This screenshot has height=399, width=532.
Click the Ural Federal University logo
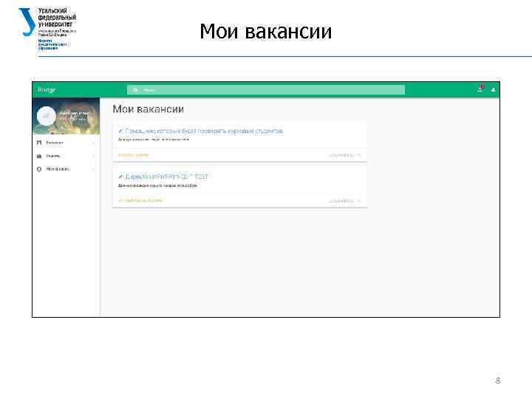tap(47, 29)
